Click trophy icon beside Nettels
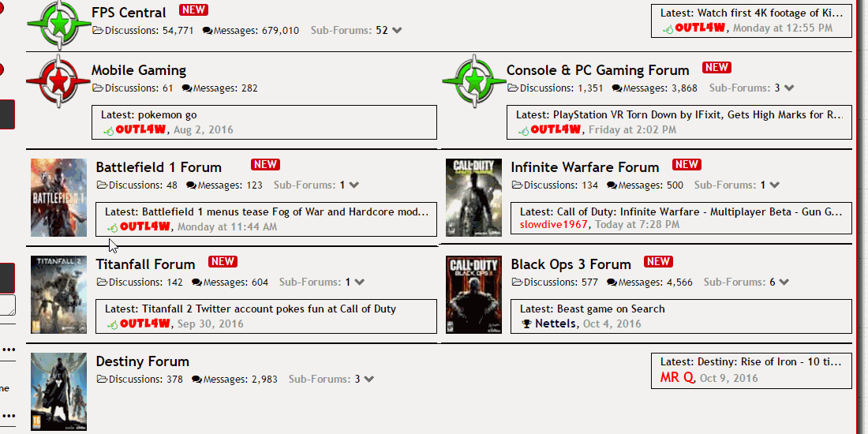The width and height of the screenshot is (868, 434). pos(526,324)
